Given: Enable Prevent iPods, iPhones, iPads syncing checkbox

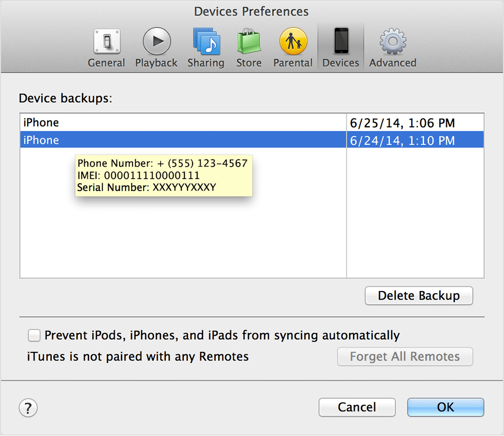Looking at the screenshot, I should [x=34, y=335].
